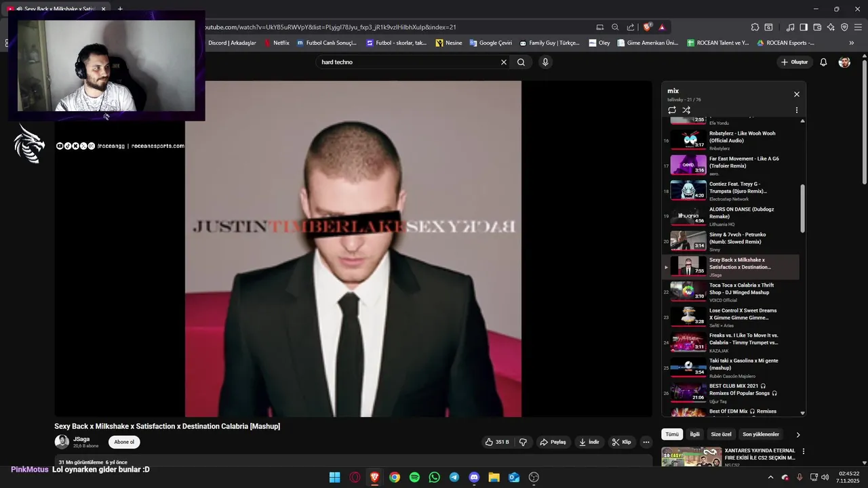Open the mix playlist three-dot options menu

(797, 110)
